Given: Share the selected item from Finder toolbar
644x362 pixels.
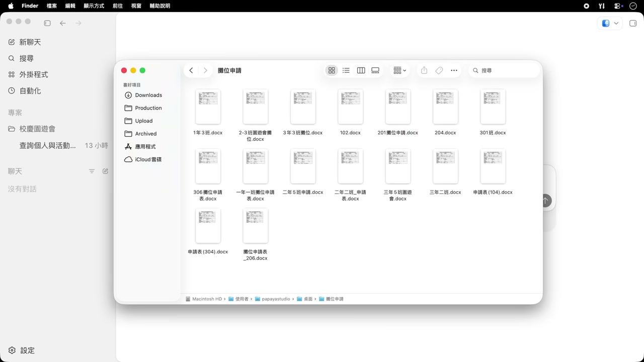Looking at the screenshot, I should [x=424, y=70].
